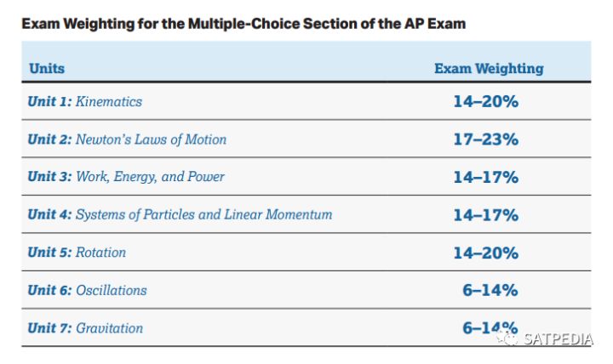The image size is (613, 364).
Task: Click the Exam Weighting table title heading
Action: pyautogui.click(x=243, y=23)
